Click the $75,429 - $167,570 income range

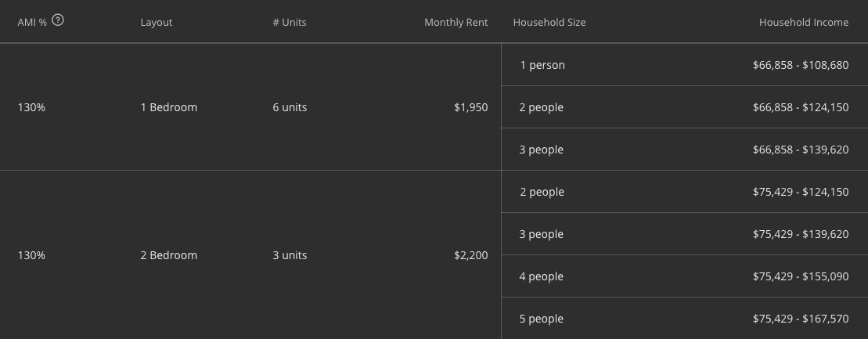801,319
